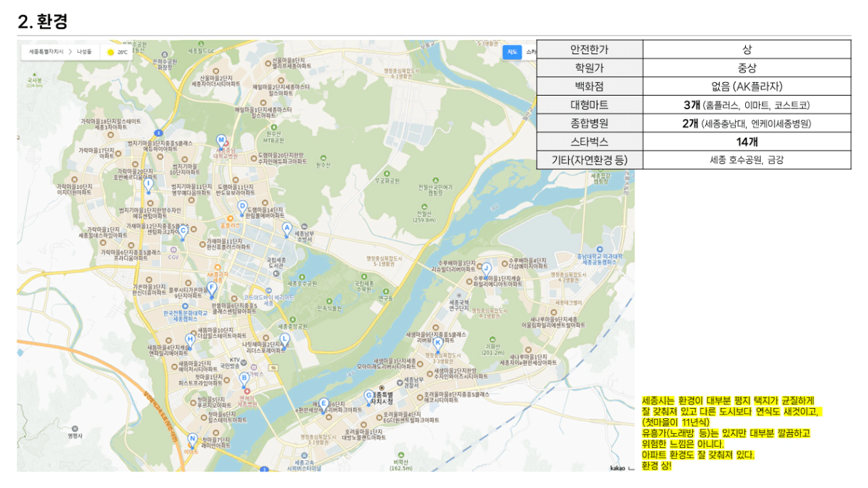Select map pin N near 이마트
Viewport: 868px width, 488px height.
(x=192, y=439)
